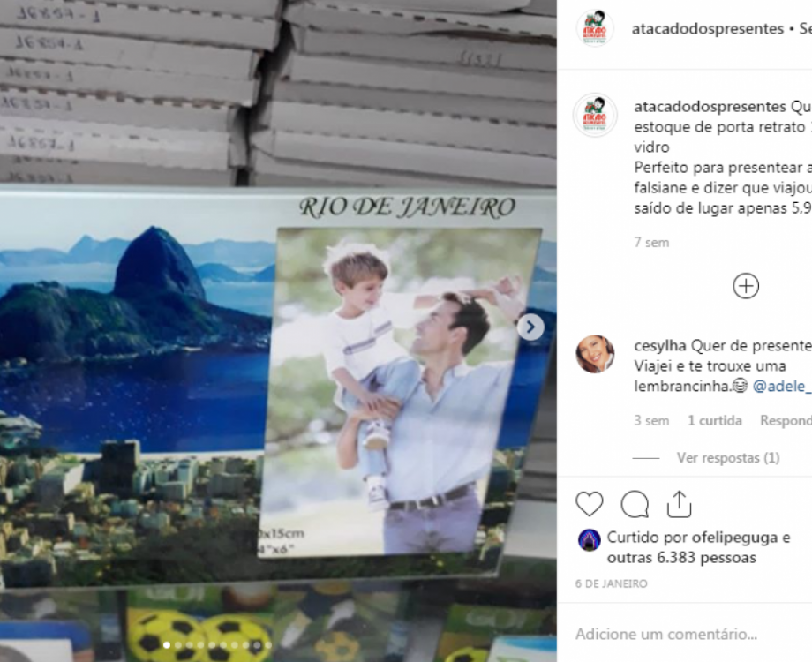812x662 pixels.
Task: Open the cesylha commenter profile picture
Action: (x=595, y=354)
